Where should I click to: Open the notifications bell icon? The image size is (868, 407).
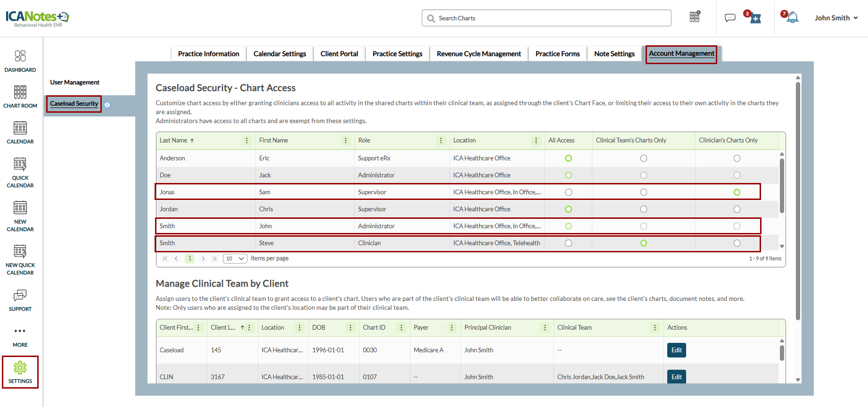click(x=793, y=18)
